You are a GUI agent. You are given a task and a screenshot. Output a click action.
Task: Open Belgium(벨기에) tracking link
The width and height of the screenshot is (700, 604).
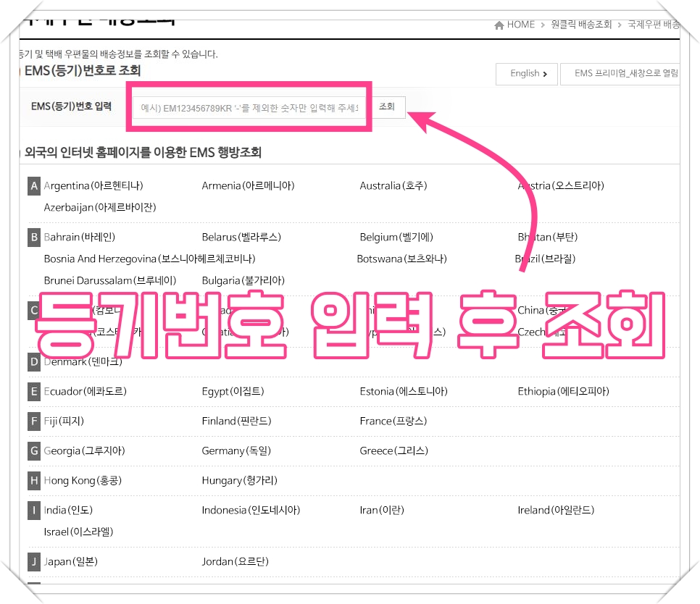click(x=396, y=238)
